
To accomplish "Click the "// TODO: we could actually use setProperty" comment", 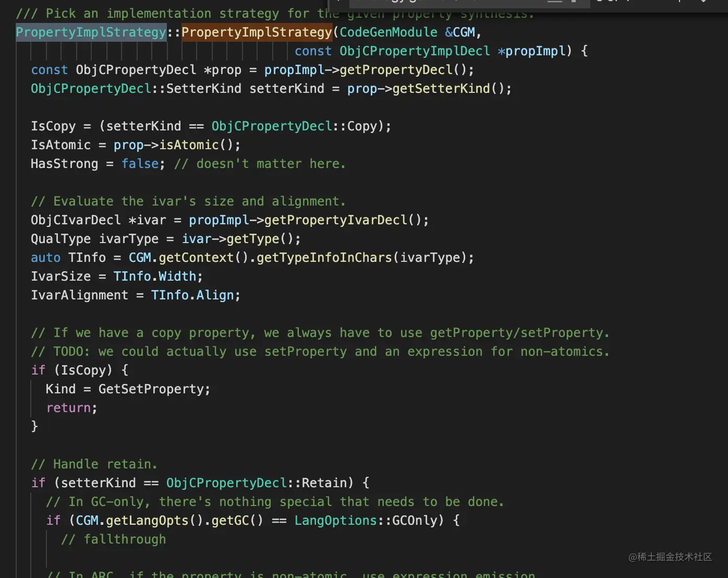I will coord(320,352).
